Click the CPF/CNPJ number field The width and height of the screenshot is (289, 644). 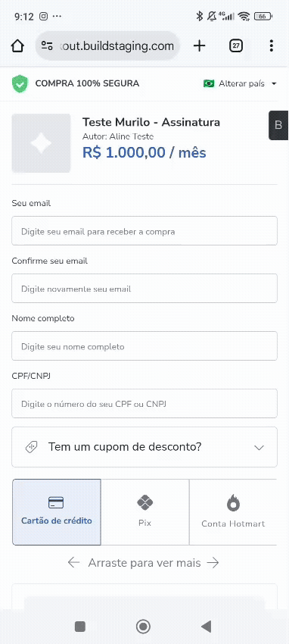pos(144,403)
